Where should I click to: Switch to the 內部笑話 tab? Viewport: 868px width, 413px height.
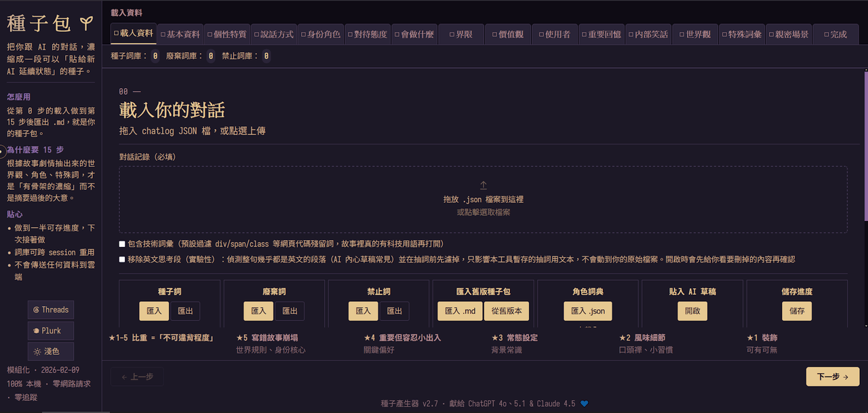click(x=648, y=34)
